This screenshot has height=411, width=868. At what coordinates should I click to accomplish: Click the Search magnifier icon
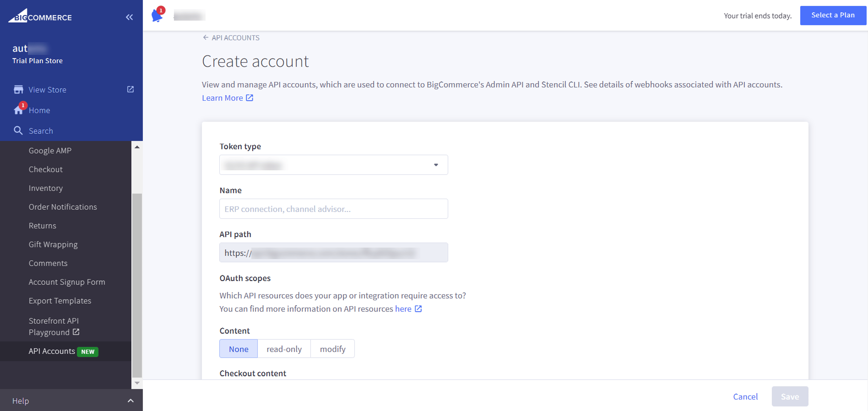pyautogui.click(x=18, y=131)
